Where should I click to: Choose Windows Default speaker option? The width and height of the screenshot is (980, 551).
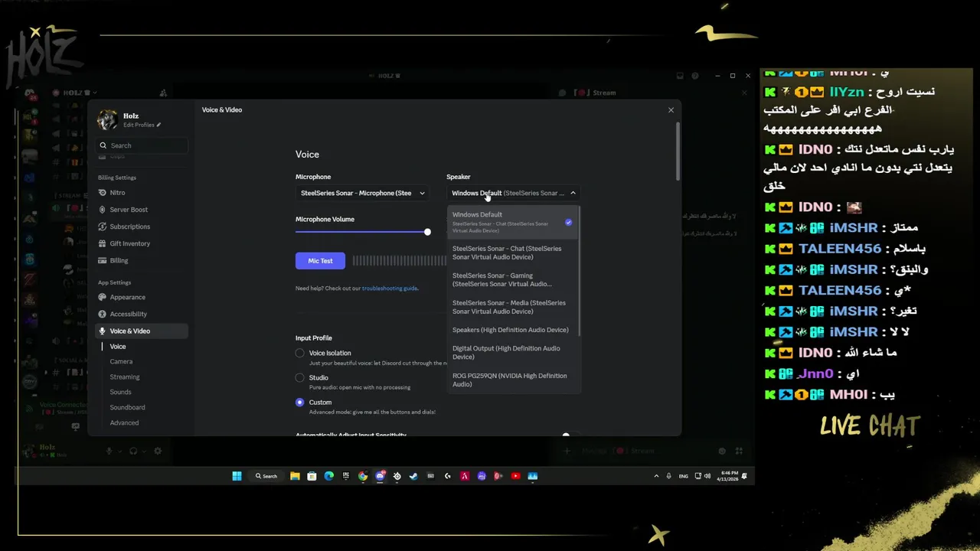[513, 222]
